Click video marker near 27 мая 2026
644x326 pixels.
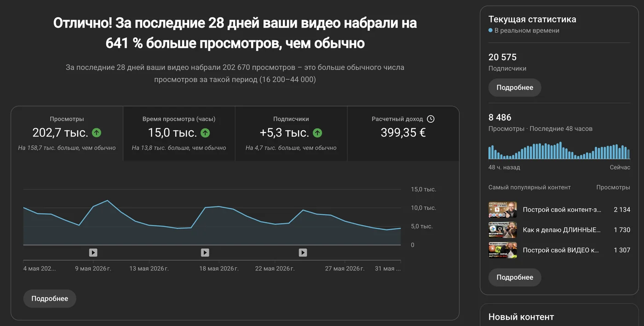[x=303, y=252]
